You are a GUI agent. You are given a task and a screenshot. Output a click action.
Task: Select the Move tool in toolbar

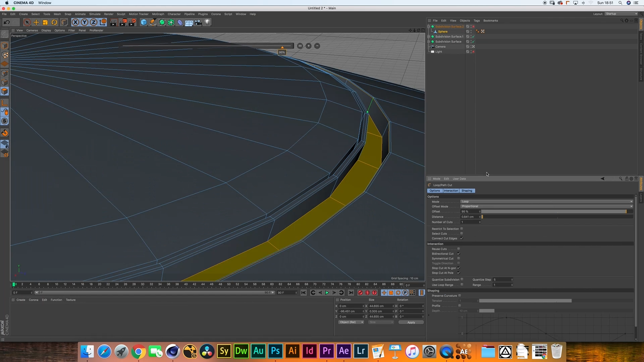click(36, 22)
